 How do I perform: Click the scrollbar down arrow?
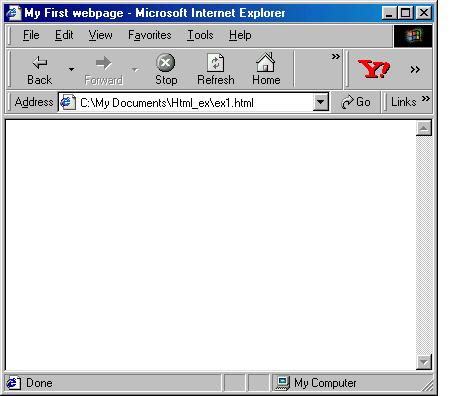(424, 362)
